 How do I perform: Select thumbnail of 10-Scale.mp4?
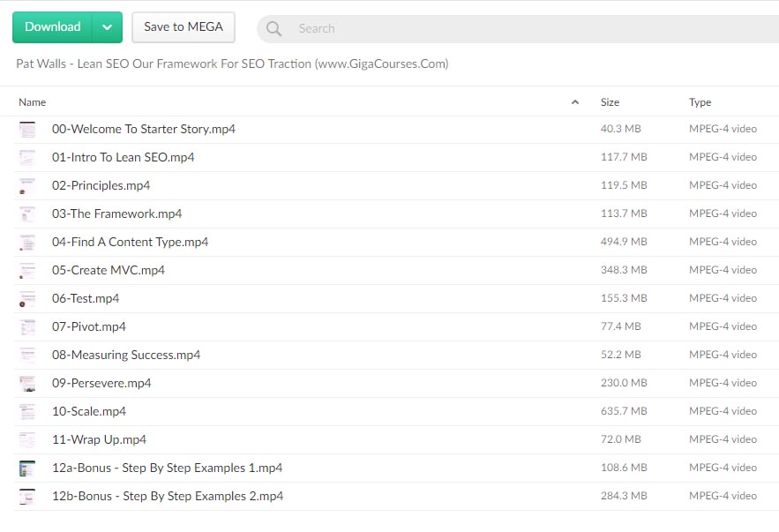tap(27, 412)
